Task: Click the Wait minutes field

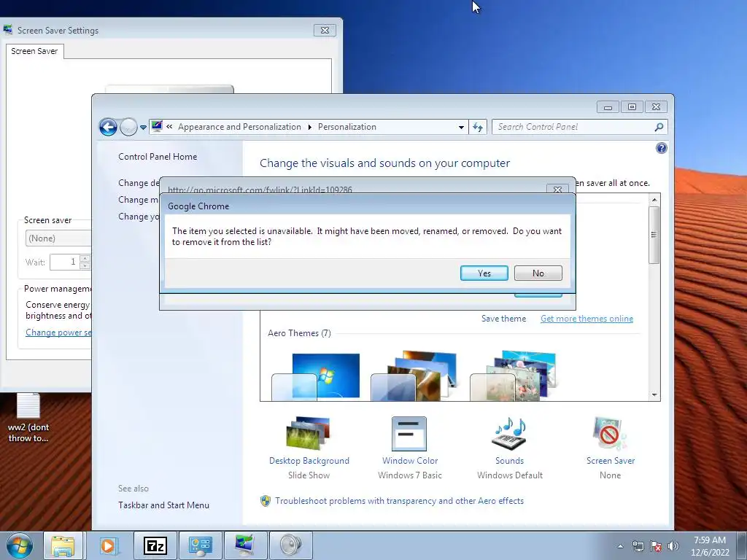Action: [x=65, y=262]
